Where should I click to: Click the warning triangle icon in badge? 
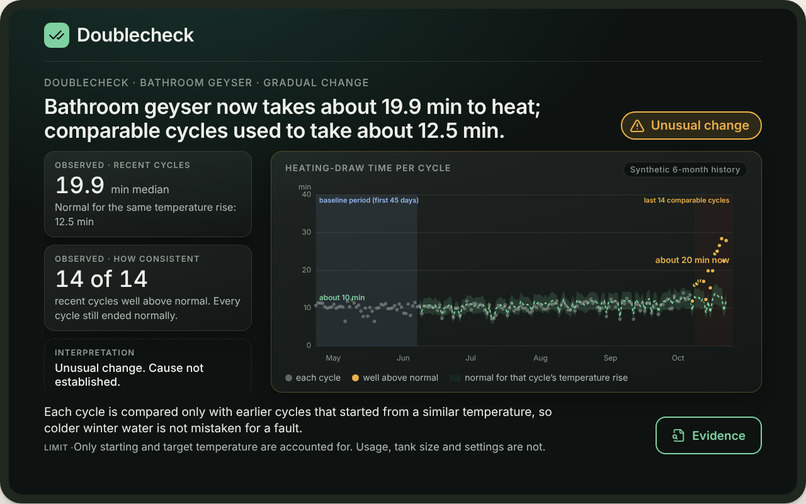click(637, 125)
